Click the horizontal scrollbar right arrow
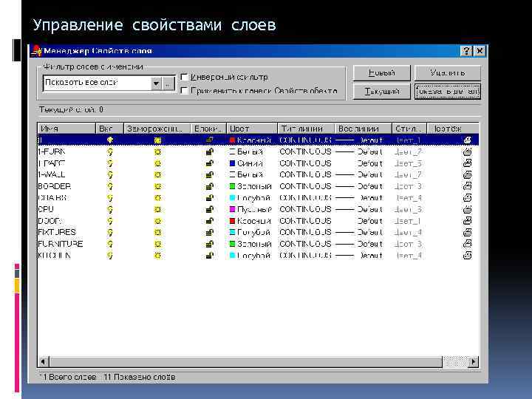532x399 pixels. 474,361
